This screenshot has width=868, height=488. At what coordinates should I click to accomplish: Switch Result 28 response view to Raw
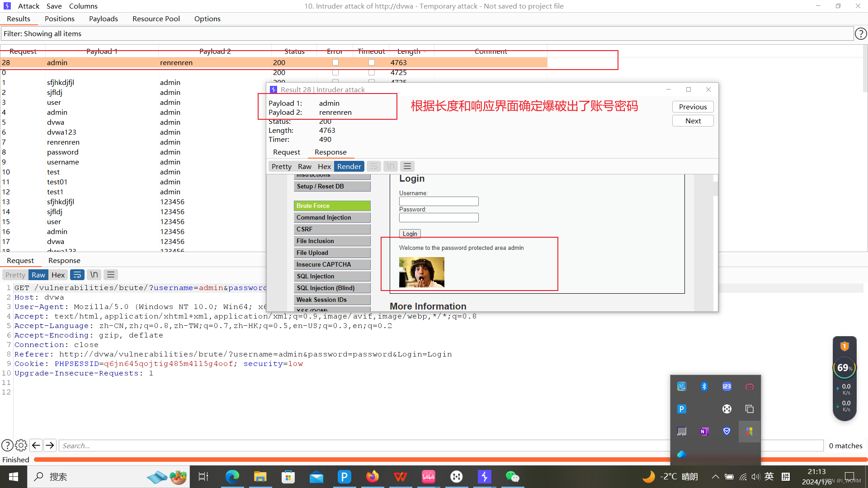coord(304,166)
